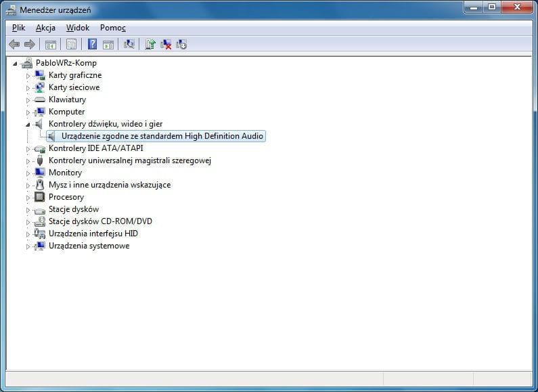The height and width of the screenshot is (392, 538).
Task: Expand Kontrolery uniwersalnej magistrali szeregowej
Action: tap(28, 161)
